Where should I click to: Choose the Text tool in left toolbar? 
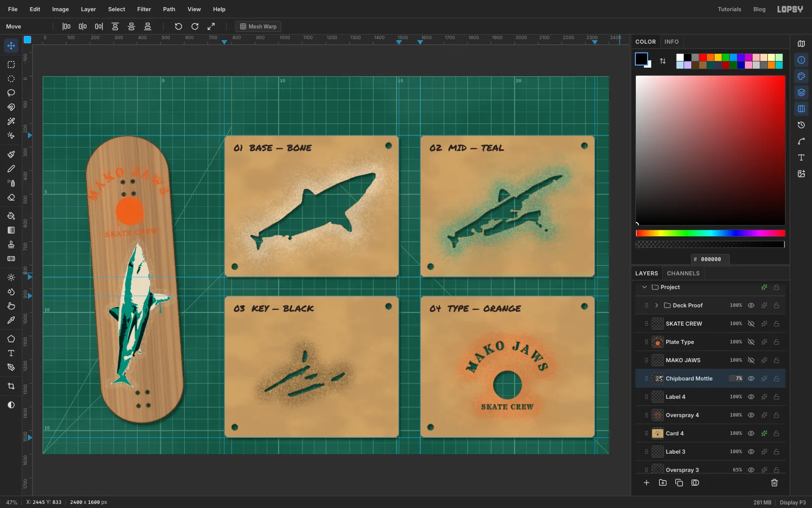point(11,353)
